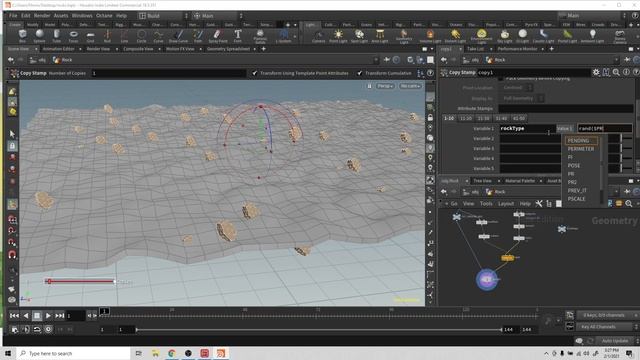
Task: Add a Caustic Light from shelf
Action: tap(543, 36)
